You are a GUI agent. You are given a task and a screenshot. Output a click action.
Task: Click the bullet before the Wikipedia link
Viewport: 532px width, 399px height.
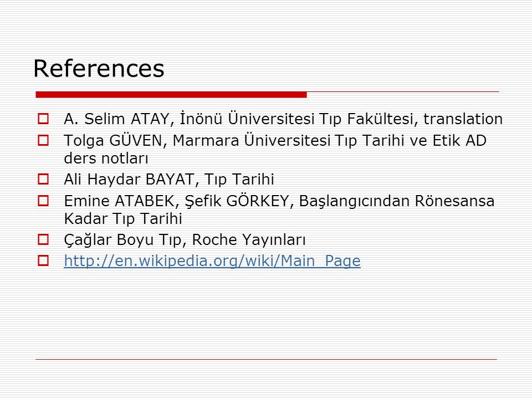click(x=43, y=260)
